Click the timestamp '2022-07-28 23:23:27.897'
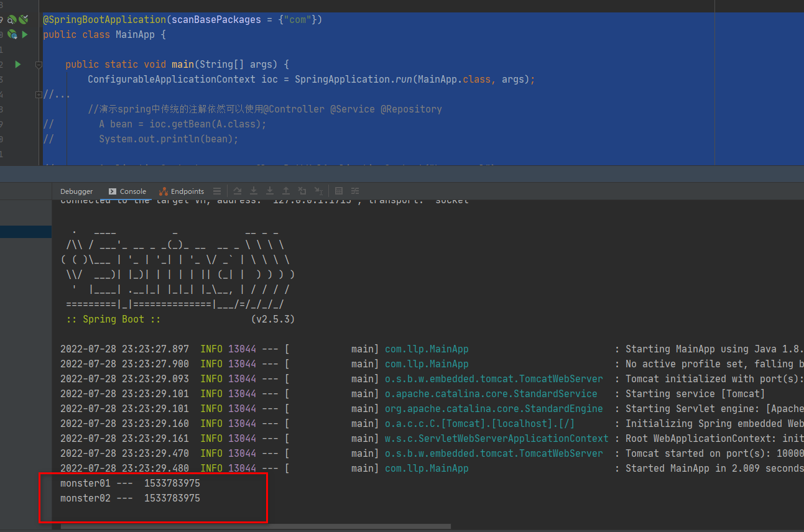The image size is (804, 532). coord(124,349)
